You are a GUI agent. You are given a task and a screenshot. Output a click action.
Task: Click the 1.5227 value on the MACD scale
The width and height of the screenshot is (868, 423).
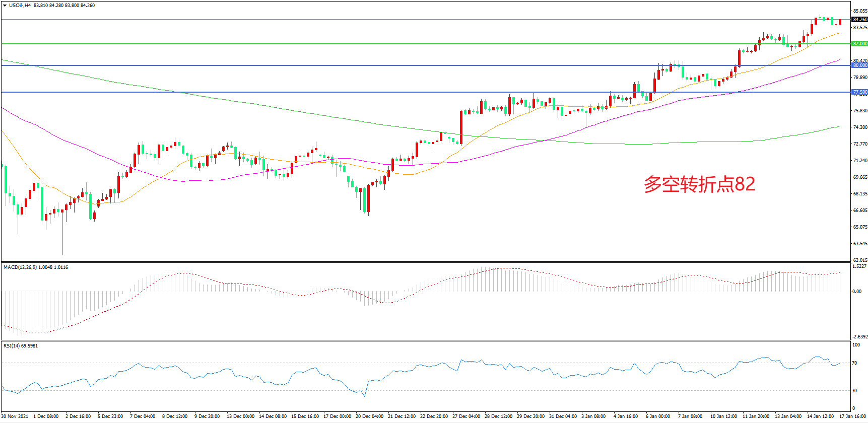(859, 266)
